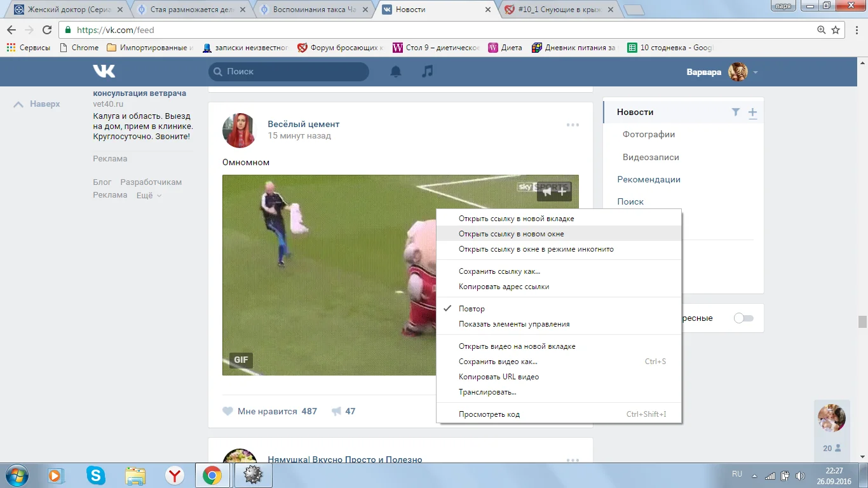Toggle the switch in the right sidebar
Screen dimensions: 868x488
click(743, 318)
